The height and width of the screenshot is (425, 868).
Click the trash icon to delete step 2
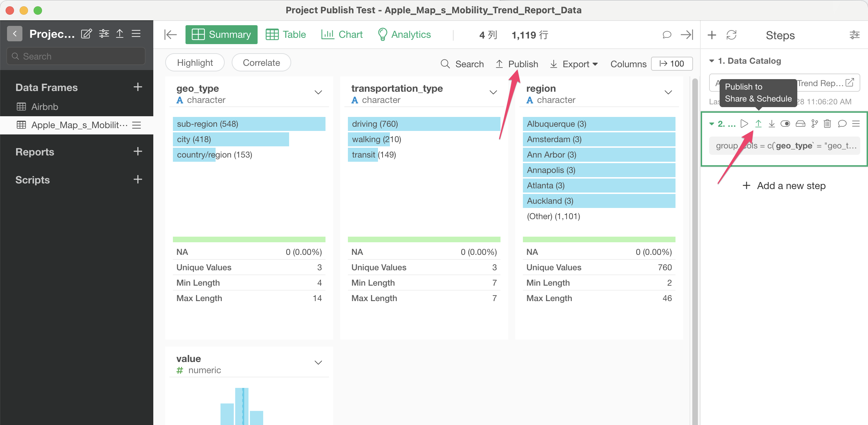[827, 124]
